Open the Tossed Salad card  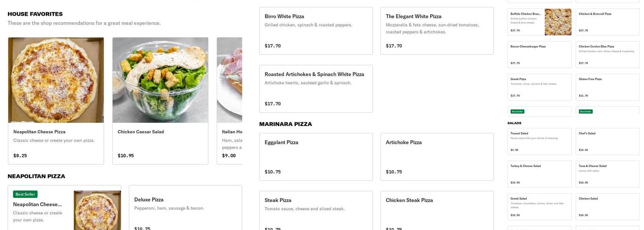point(540,142)
